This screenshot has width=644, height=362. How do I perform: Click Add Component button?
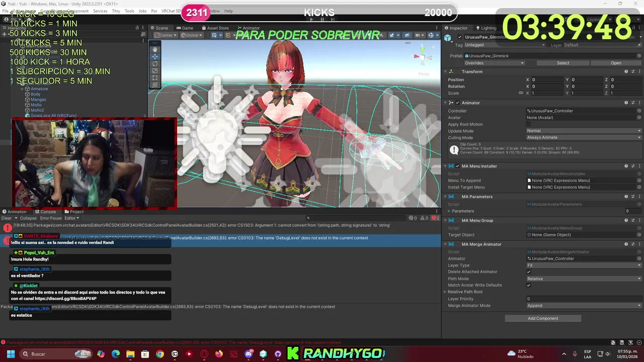tap(543, 318)
